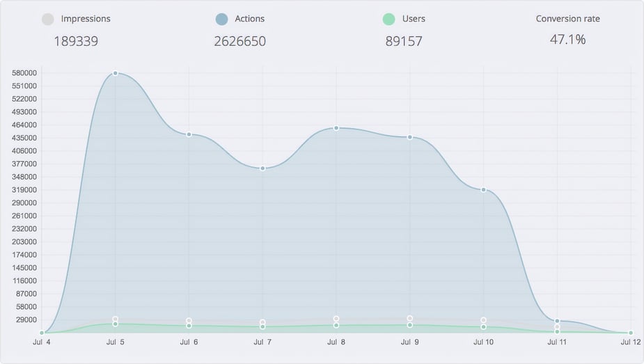The height and width of the screenshot is (364, 644).
Task: Click the Actions data point on Jul 11
Action: pos(557,321)
